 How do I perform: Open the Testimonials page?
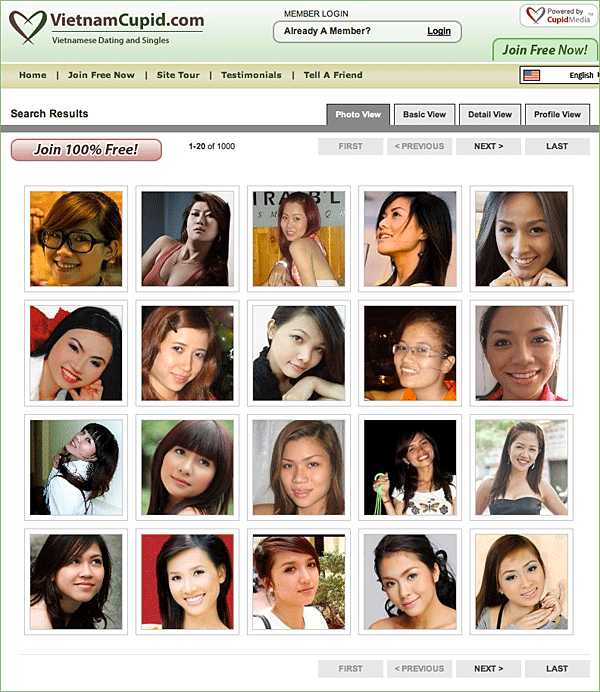pos(251,75)
